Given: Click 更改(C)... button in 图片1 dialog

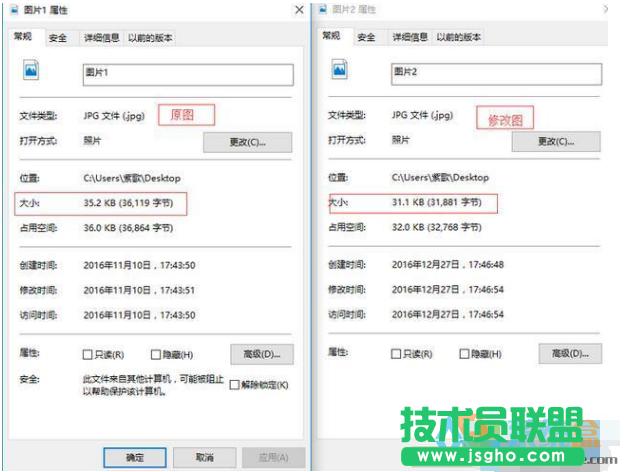Looking at the screenshot, I should click(248, 142).
